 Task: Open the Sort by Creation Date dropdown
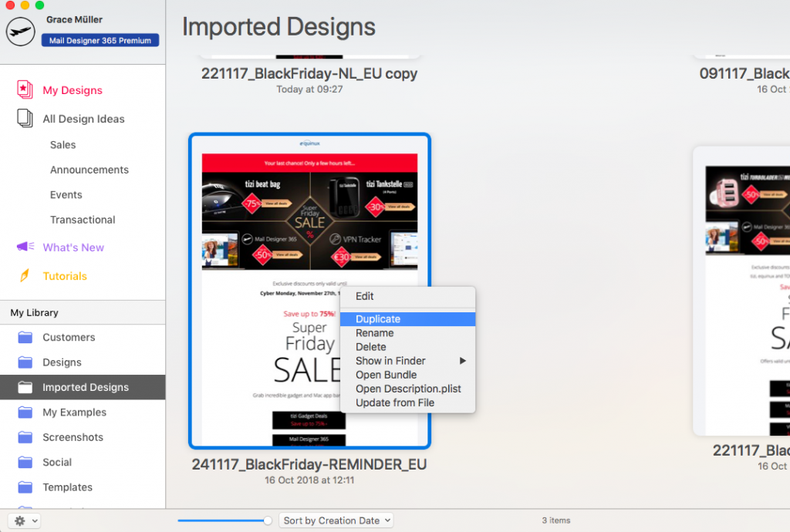336,520
